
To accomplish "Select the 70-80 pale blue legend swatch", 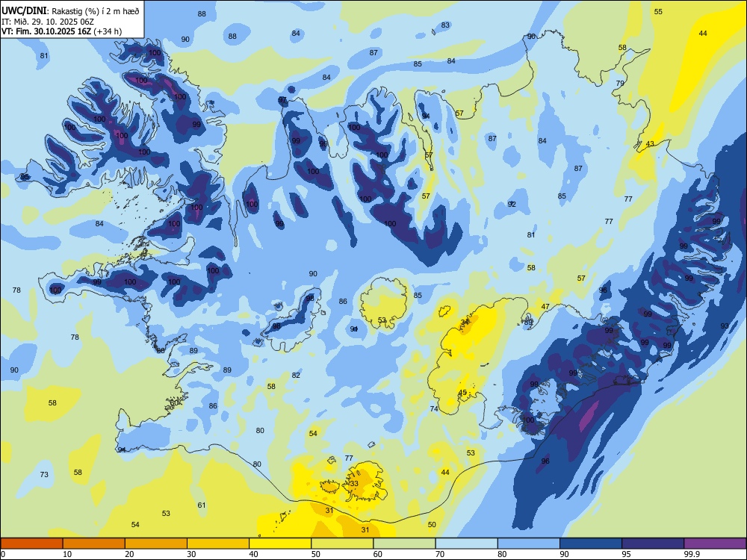I will 466,544.
